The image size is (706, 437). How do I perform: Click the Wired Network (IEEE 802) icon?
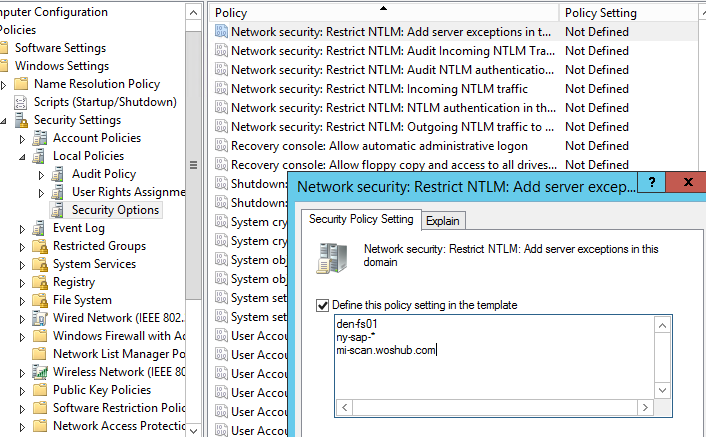click(x=40, y=318)
